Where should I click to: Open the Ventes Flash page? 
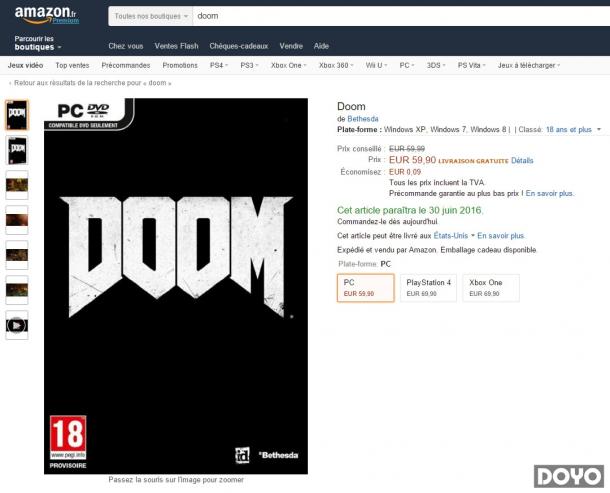point(176,46)
